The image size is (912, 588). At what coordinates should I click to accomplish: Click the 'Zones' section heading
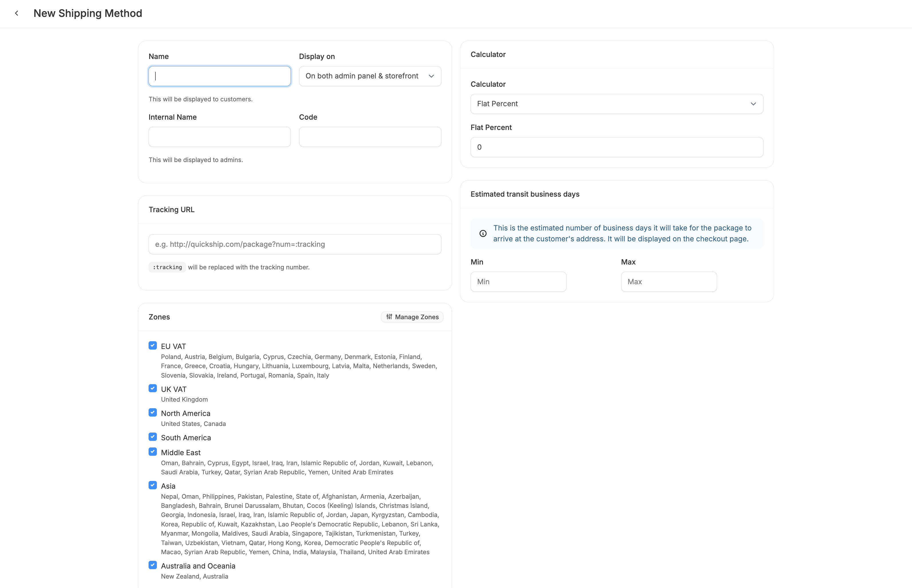coord(159,317)
